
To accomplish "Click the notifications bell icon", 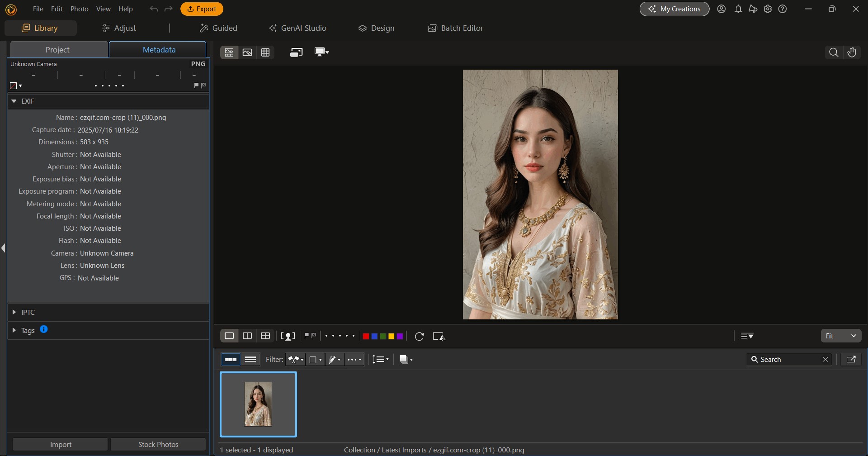I will 738,9.
